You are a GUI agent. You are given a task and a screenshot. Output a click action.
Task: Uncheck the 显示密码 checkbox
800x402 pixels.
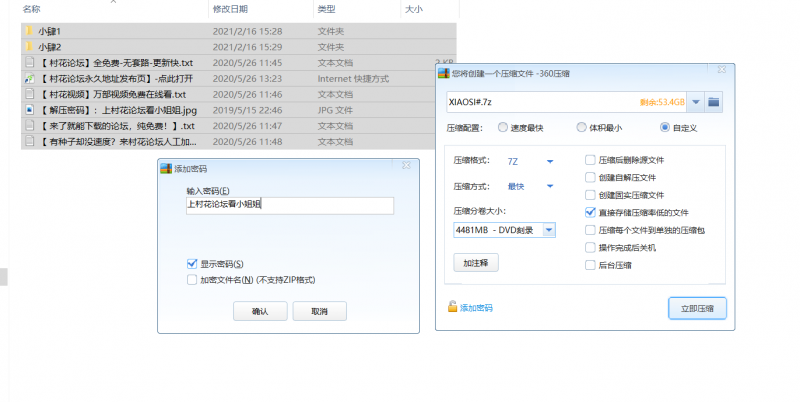192,264
